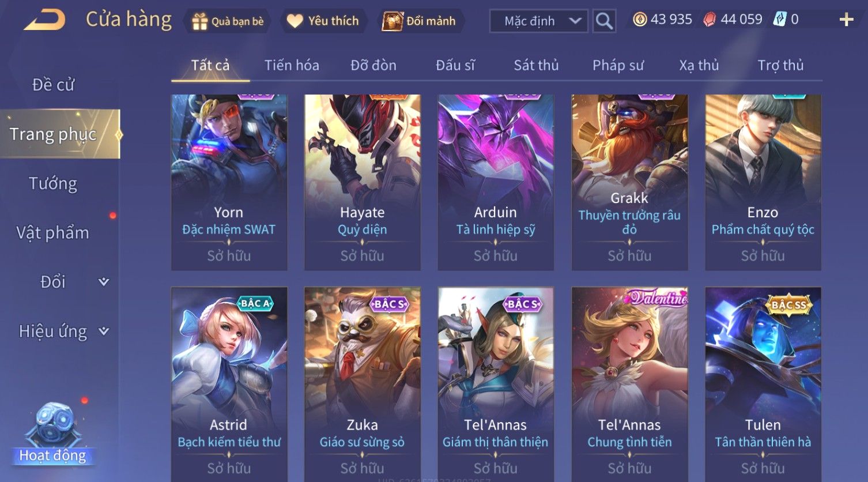
Task: Open Quà bạn bè gift icon
Action: (199, 21)
